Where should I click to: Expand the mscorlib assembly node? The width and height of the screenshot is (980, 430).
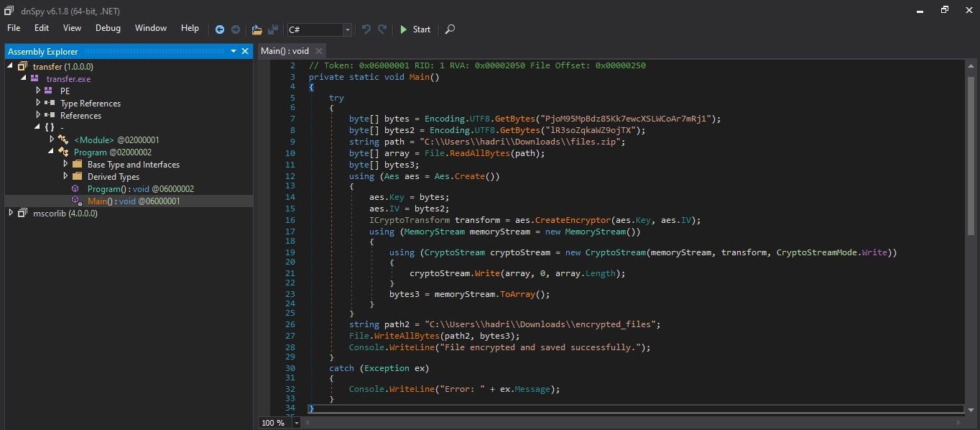(x=10, y=214)
